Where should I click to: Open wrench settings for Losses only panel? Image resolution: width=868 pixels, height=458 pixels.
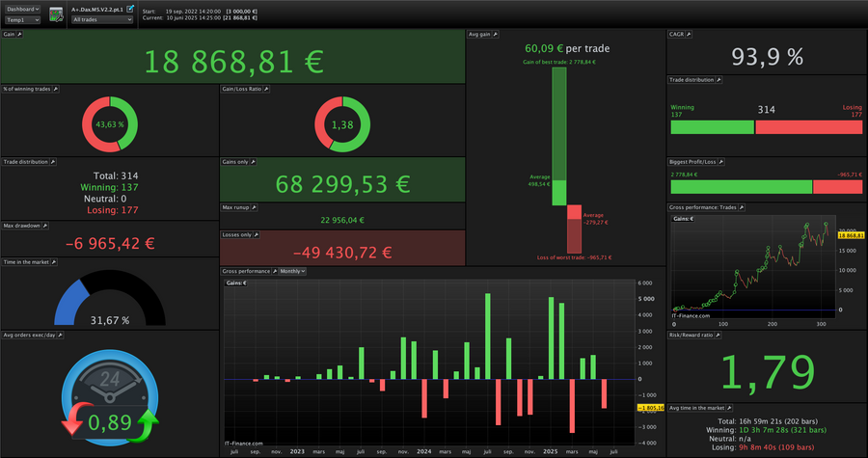[x=257, y=235]
